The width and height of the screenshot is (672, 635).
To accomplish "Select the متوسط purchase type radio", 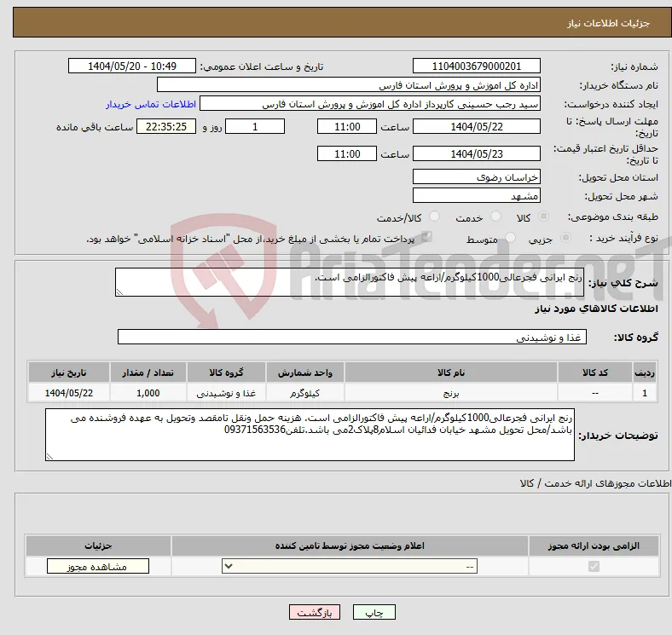I will pos(510,238).
